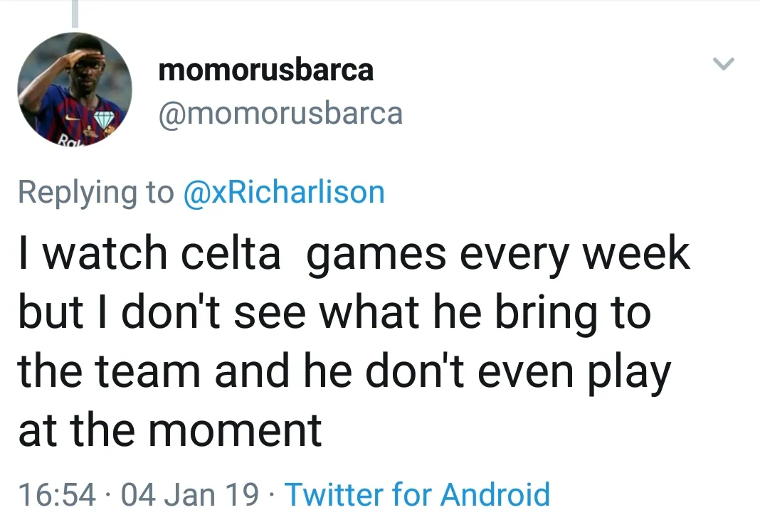The height and width of the screenshot is (532, 760).
Task: Click the tweet line "the team and he don't even play"
Action: click(x=344, y=371)
